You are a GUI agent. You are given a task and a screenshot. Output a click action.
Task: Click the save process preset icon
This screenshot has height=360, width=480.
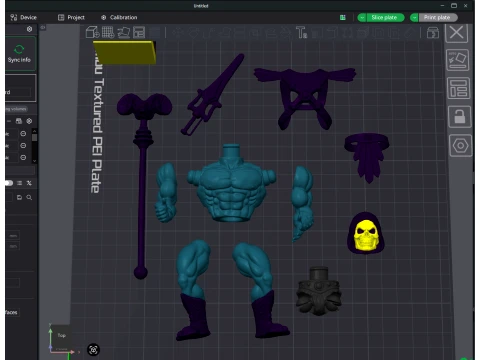pos(19,198)
